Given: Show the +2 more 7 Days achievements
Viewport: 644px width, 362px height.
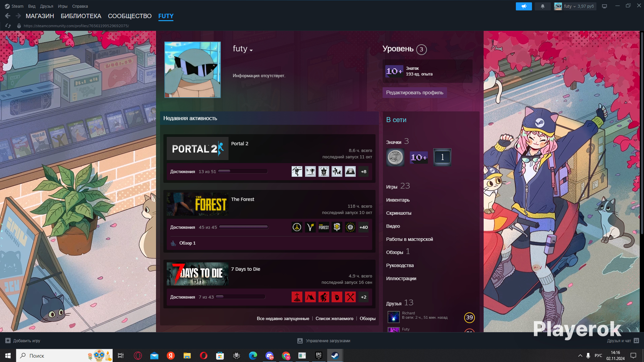Looking at the screenshot, I should [x=364, y=297].
